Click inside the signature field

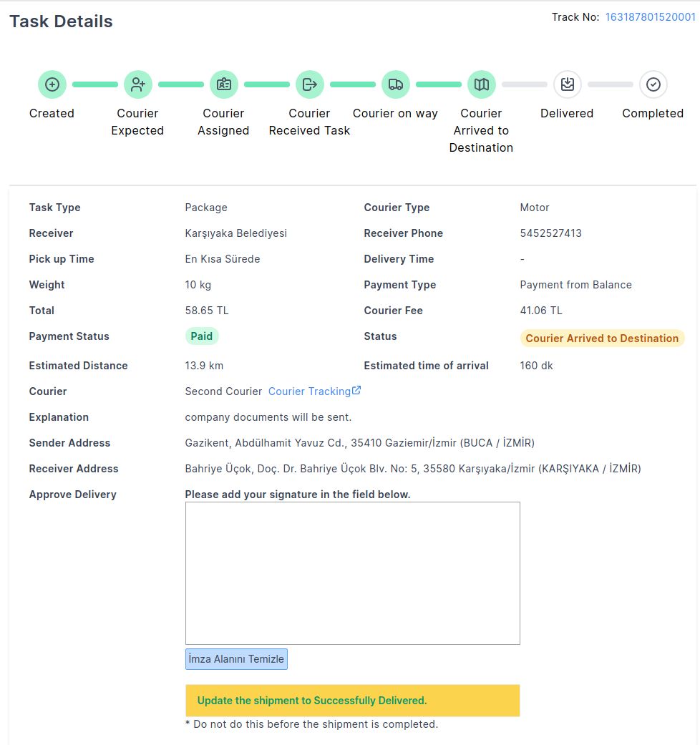352,573
